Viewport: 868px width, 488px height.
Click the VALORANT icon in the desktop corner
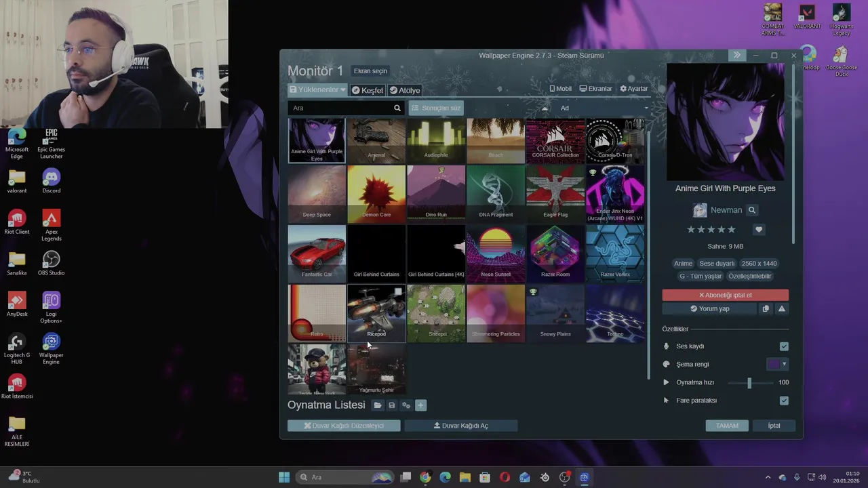coord(807,17)
